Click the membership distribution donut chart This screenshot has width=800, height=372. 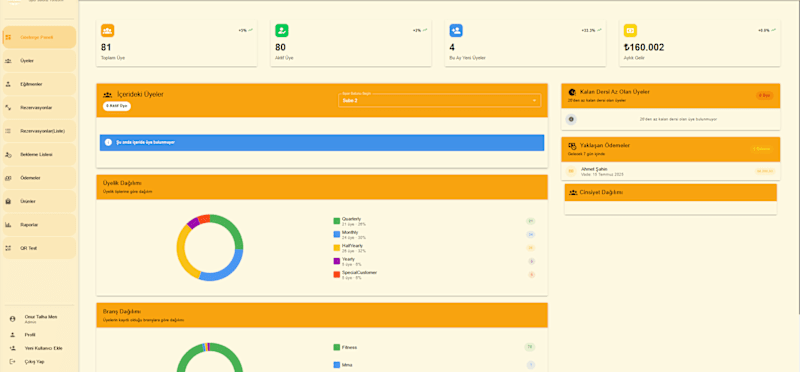point(210,247)
